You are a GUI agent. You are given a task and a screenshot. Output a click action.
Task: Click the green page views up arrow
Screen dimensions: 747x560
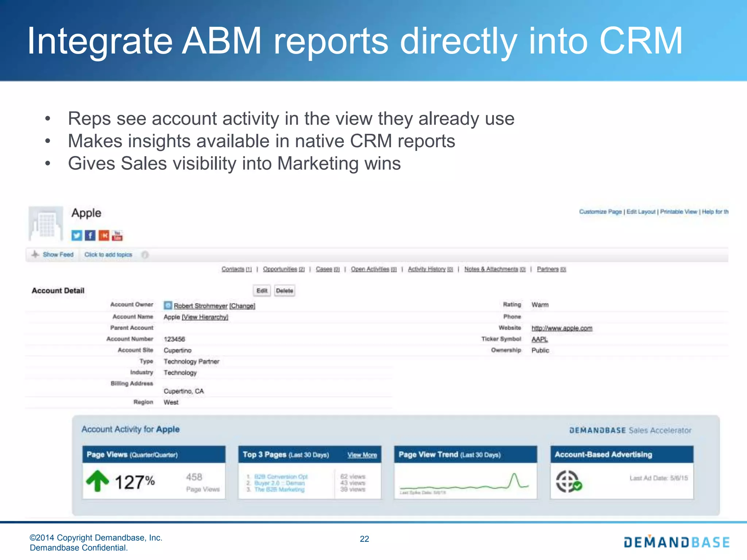pyautogui.click(x=97, y=481)
